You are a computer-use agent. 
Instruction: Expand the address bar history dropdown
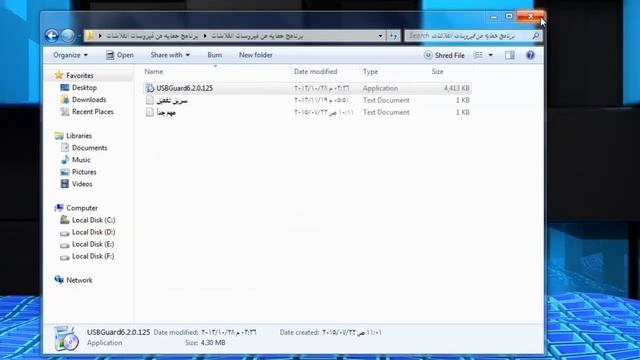click(x=380, y=36)
